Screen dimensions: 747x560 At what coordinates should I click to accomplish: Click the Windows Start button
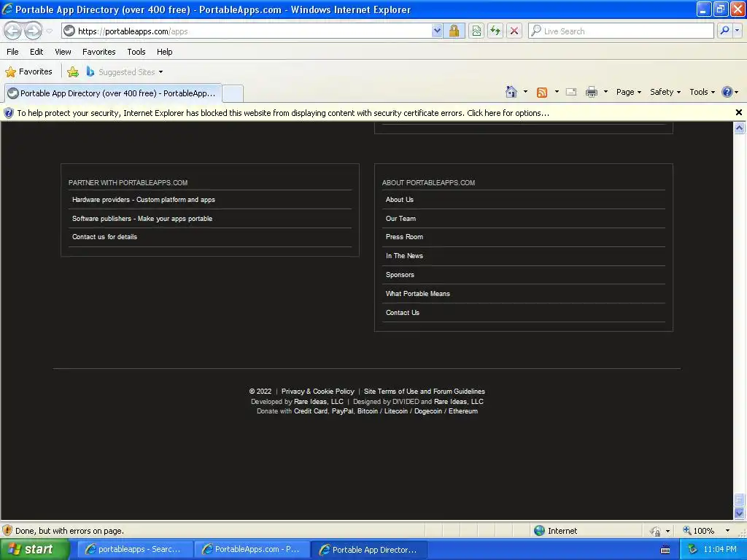tap(35, 549)
